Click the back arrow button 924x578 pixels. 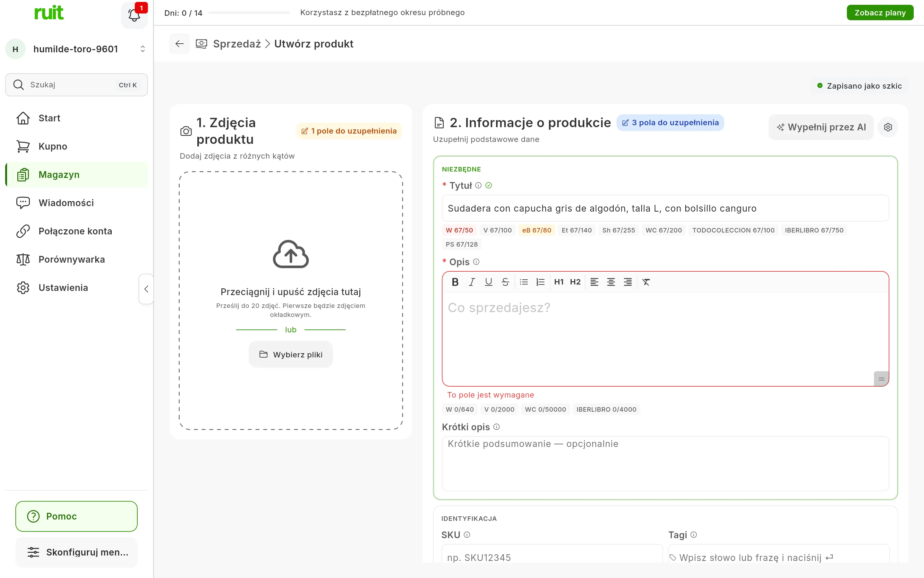[x=179, y=44]
